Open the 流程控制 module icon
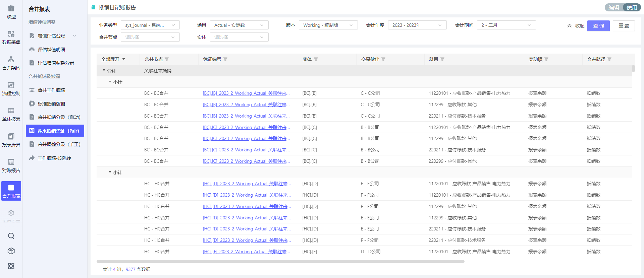This screenshot has width=644, height=278. tap(11, 85)
